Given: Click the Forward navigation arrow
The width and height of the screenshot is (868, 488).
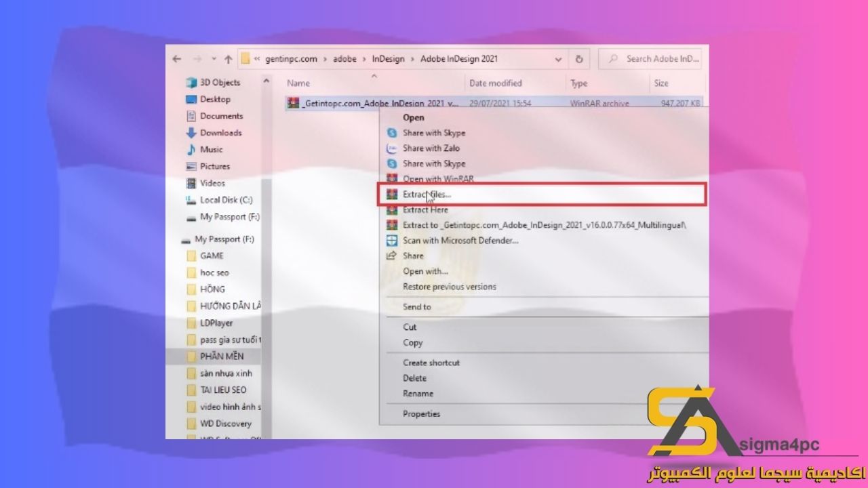Looking at the screenshot, I should click(197, 59).
